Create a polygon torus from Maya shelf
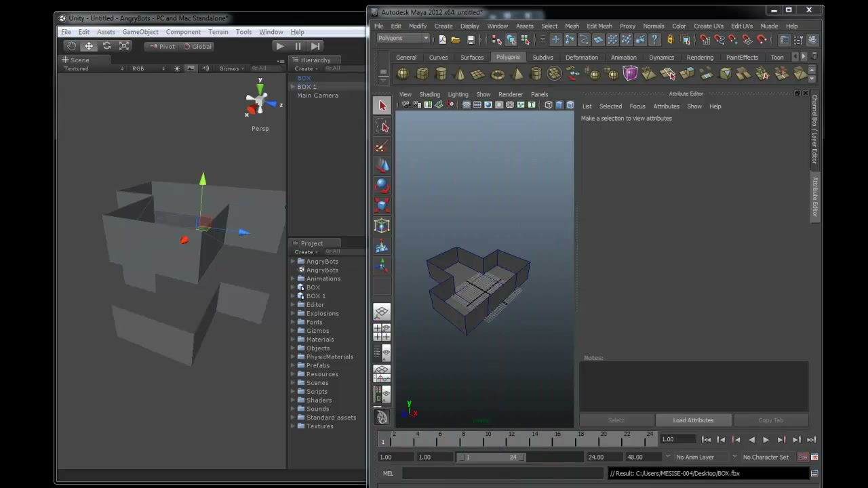 tap(498, 74)
